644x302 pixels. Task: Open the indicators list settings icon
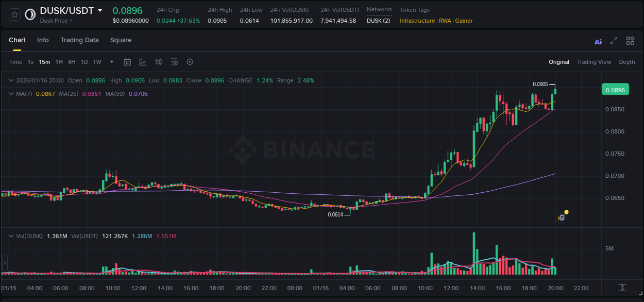[174, 62]
